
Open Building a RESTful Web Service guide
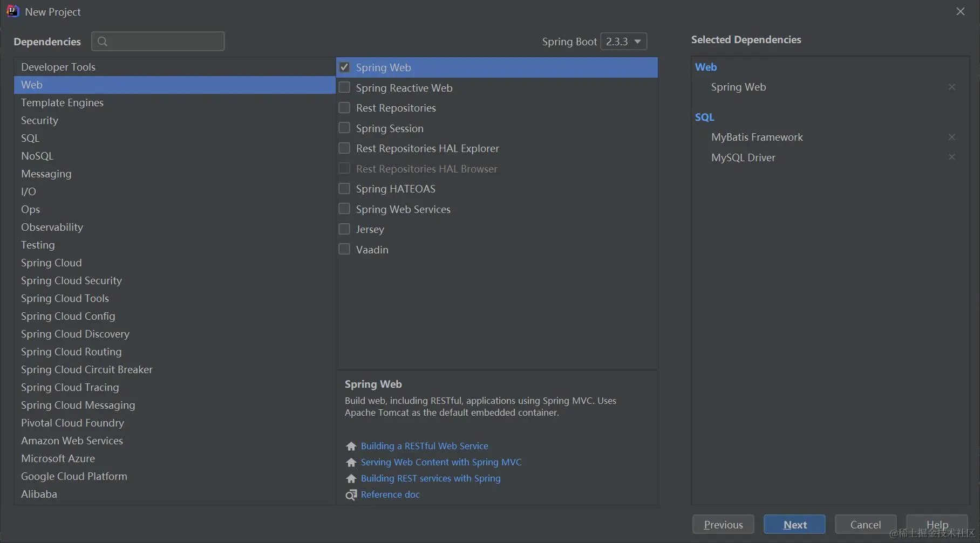click(x=424, y=446)
